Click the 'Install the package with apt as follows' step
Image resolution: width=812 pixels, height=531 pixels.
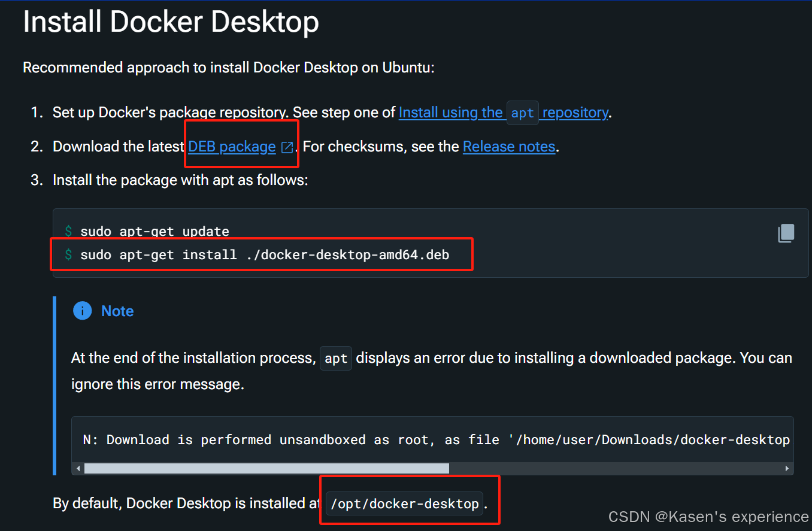(180, 180)
